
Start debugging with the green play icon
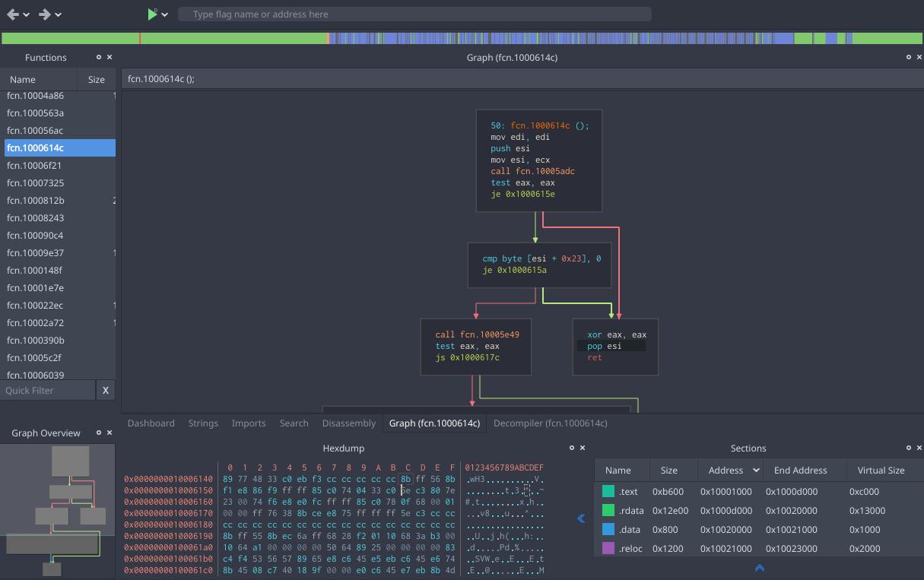pyautogui.click(x=152, y=14)
